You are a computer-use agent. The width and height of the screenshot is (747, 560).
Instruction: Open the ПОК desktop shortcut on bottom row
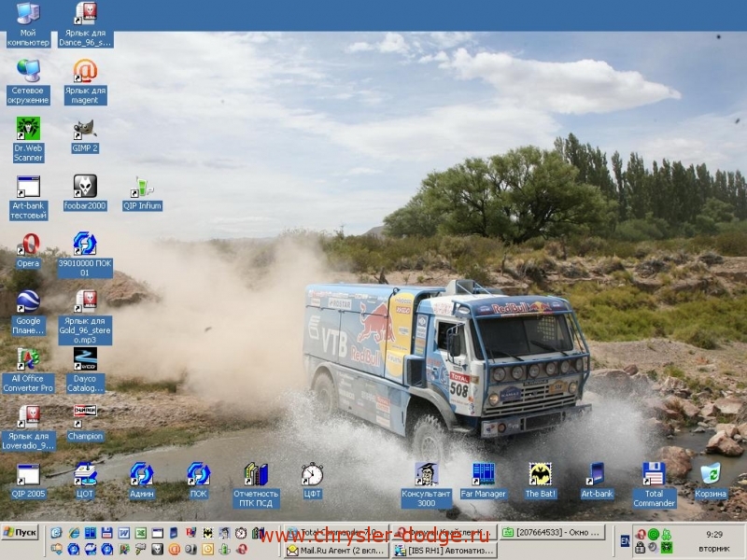click(x=198, y=481)
